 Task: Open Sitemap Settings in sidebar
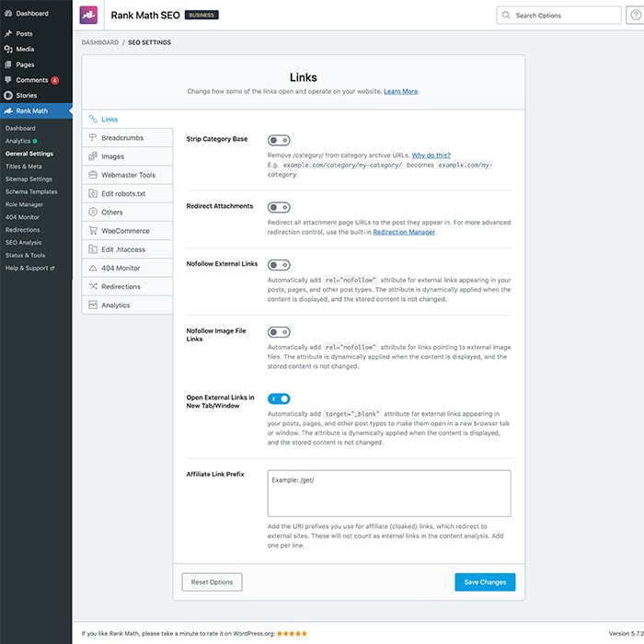tap(29, 179)
